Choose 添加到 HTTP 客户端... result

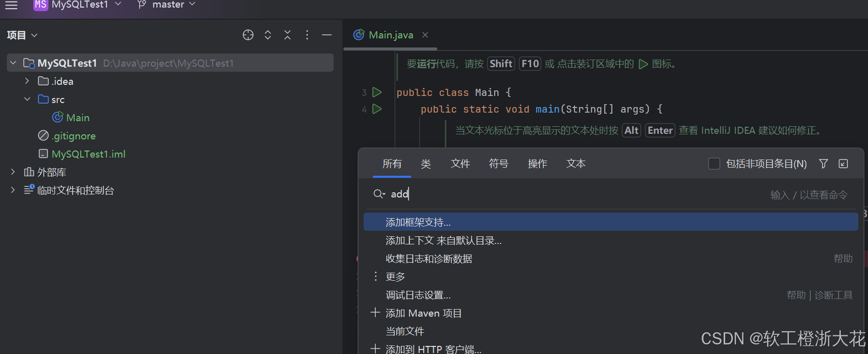click(x=611, y=347)
